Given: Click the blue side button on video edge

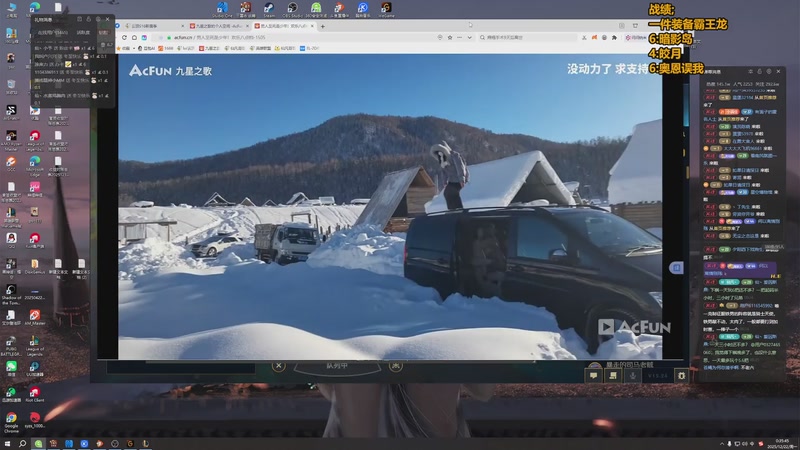Looking at the screenshot, I should pyautogui.click(x=676, y=267).
